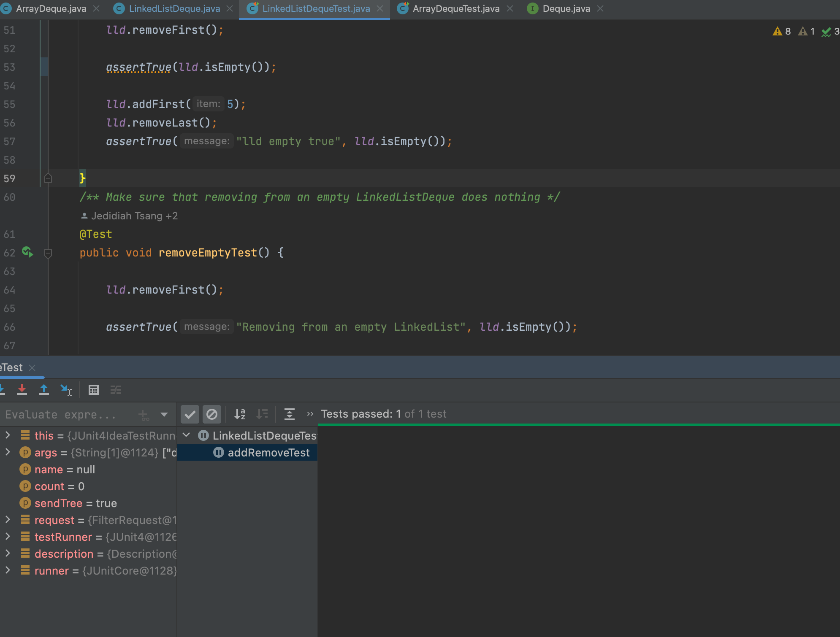Click the run test gutter icon at line 62

(27, 252)
